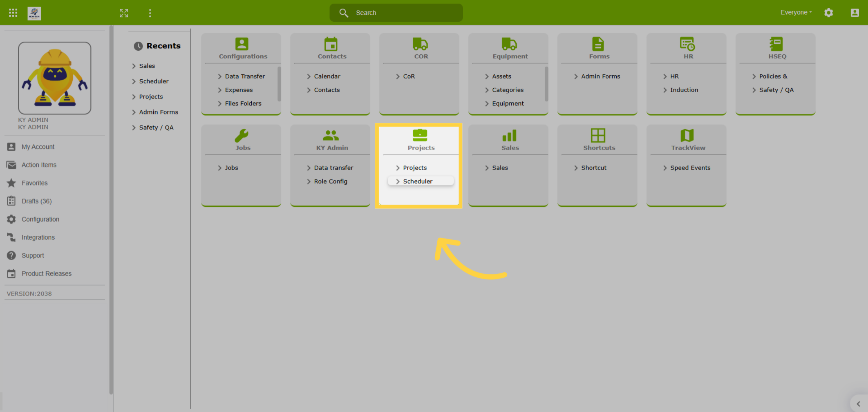The height and width of the screenshot is (412, 868).
Task: Toggle the fullscreen expand icon
Action: tap(124, 13)
